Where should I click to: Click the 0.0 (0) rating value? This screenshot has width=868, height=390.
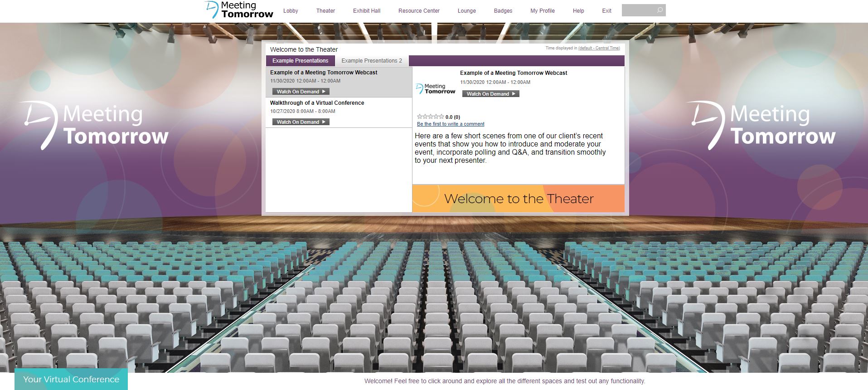click(453, 117)
